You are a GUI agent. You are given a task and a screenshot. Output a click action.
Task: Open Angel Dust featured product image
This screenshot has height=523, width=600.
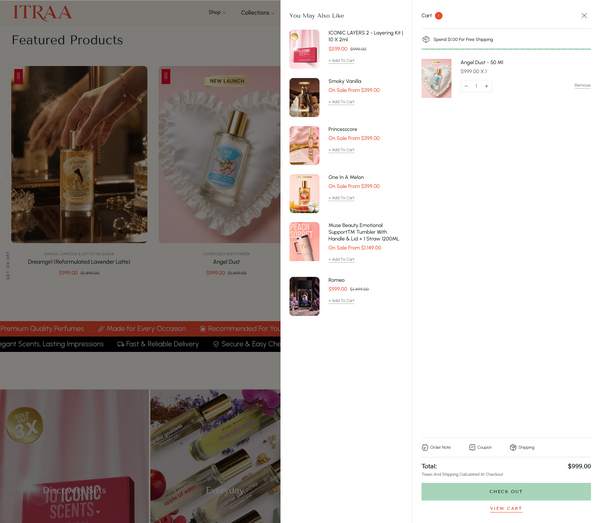tap(220, 155)
